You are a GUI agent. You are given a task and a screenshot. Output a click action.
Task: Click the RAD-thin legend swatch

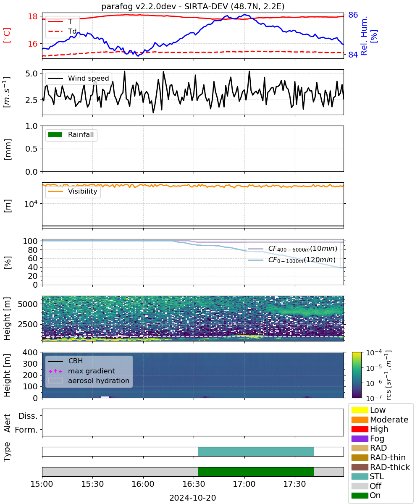click(x=360, y=457)
